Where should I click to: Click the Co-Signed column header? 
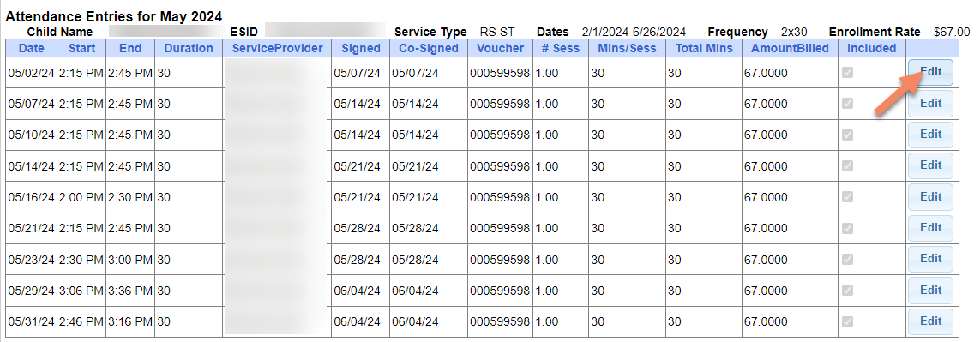point(429,48)
